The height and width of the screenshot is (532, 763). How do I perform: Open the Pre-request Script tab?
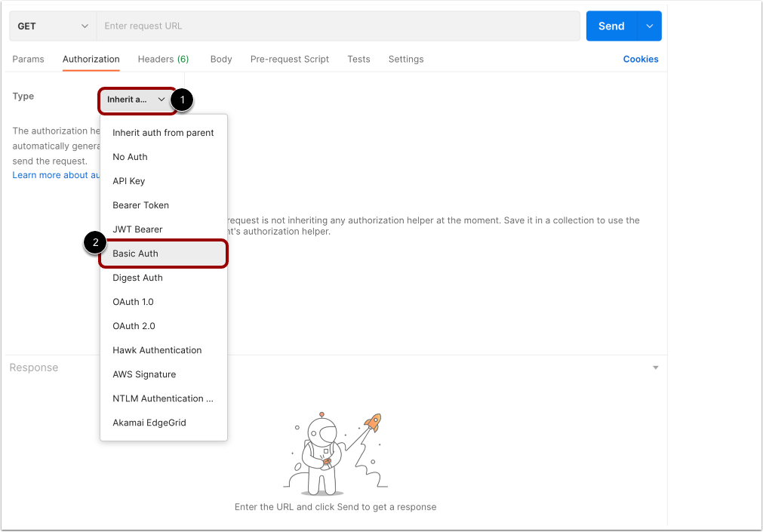click(x=289, y=59)
